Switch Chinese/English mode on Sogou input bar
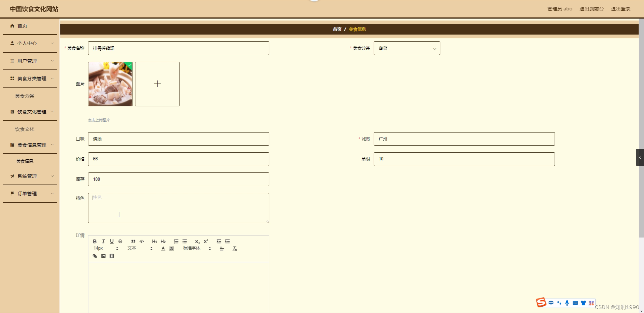644x313 pixels. tap(550, 303)
